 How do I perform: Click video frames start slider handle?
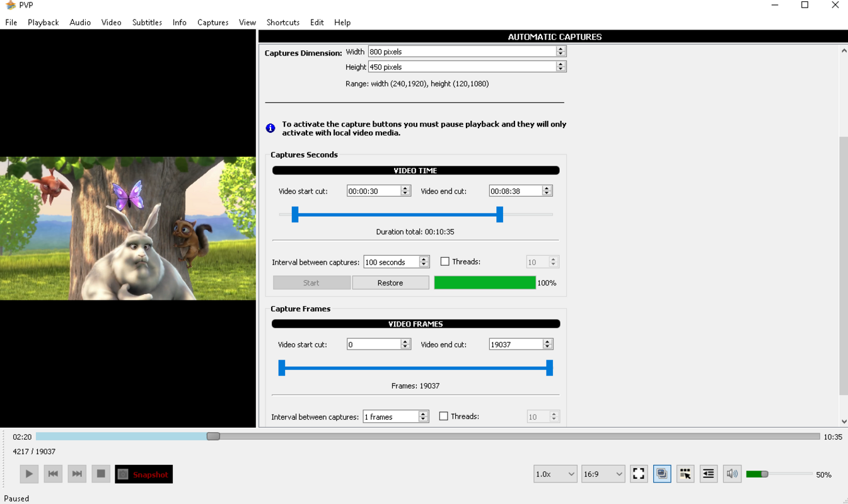tap(282, 368)
